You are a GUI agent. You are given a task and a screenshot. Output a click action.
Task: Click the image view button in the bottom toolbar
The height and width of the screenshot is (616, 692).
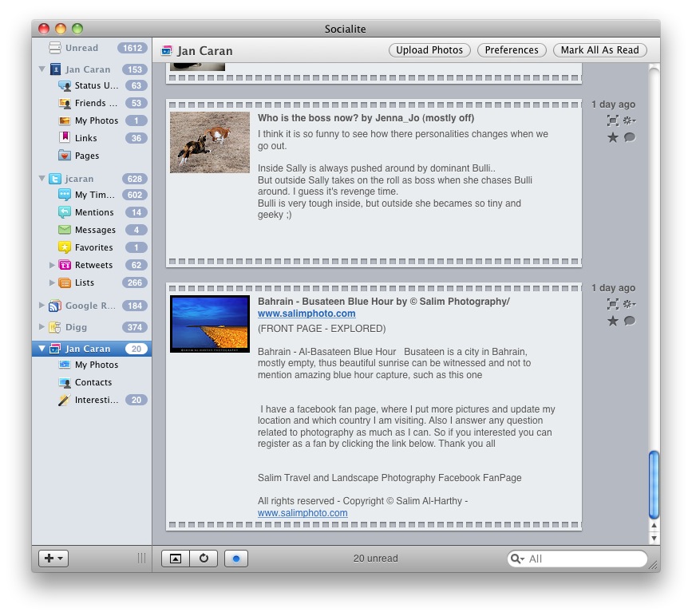(x=176, y=559)
